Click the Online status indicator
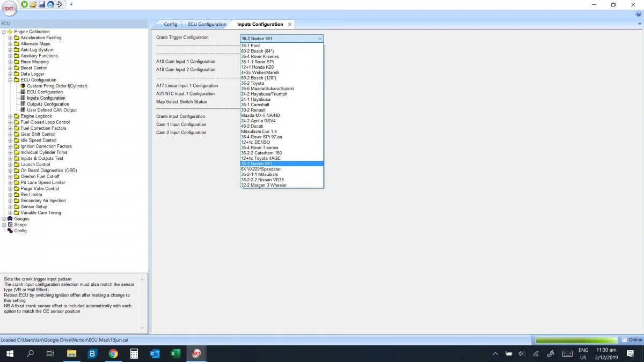Screen dimensions: 644x362 [x=631, y=339]
